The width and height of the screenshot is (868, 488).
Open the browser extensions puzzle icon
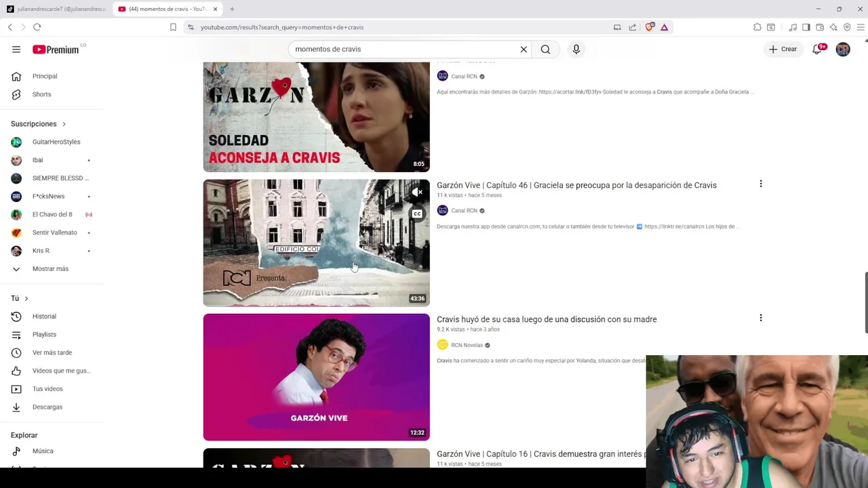[x=757, y=27]
